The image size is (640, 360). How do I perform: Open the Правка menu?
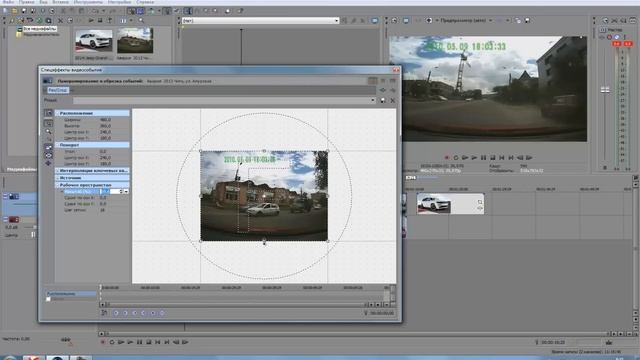27,2
